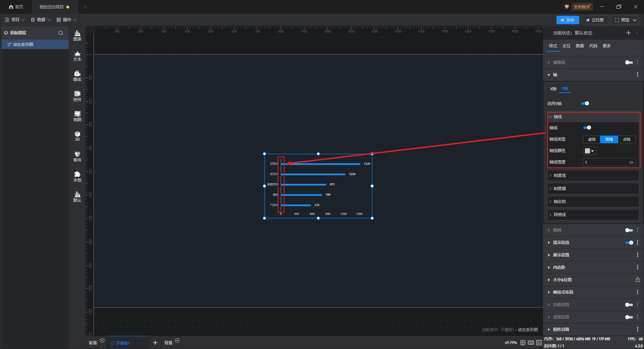The image size is (644, 349).
Task: Open the 数据 dropdown in the top toolbar
Action: point(41,20)
